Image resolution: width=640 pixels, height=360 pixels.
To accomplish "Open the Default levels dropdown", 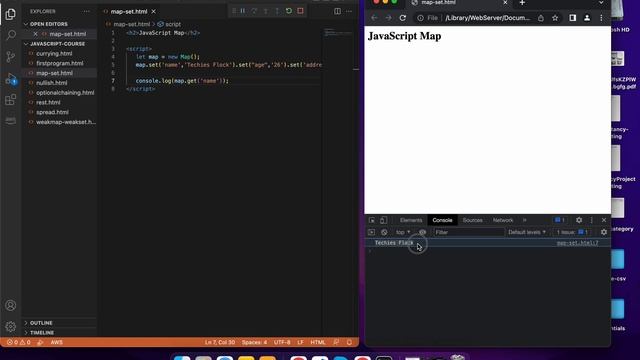I will [x=527, y=232].
